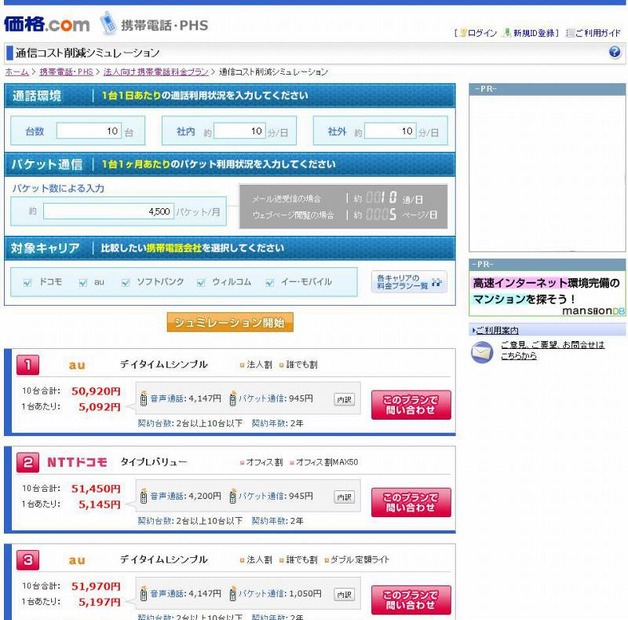Open the 各キャリアの料金プラン一覧 button
Image resolution: width=628 pixels, height=620 pixels.
click(409, 282)
